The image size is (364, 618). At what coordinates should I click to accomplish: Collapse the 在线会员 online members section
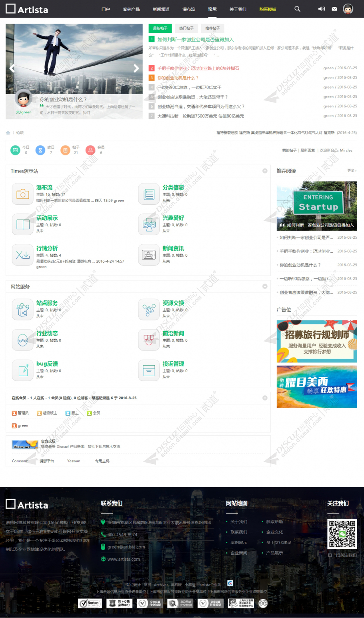pyautogui.click(x=265, y=398)
